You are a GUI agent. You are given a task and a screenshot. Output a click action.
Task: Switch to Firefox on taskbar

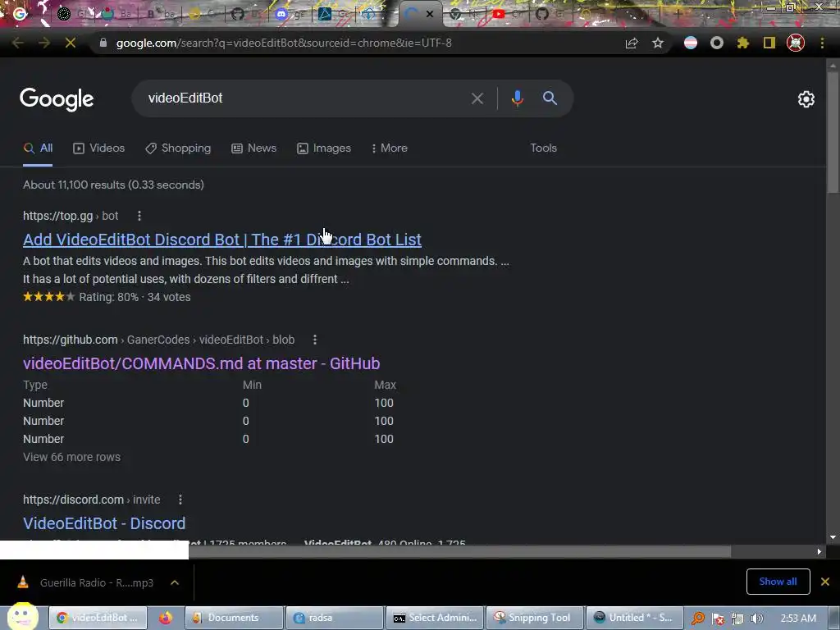point(166,618)
